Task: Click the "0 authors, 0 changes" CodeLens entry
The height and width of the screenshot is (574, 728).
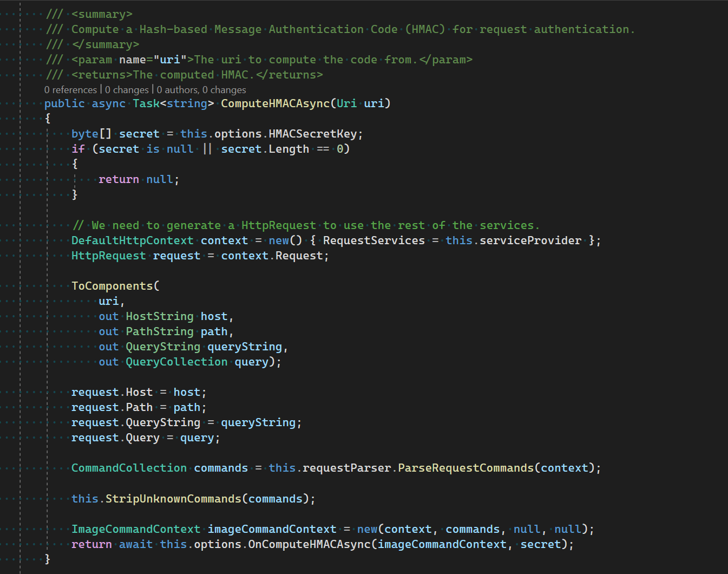Action: [201, 89]
